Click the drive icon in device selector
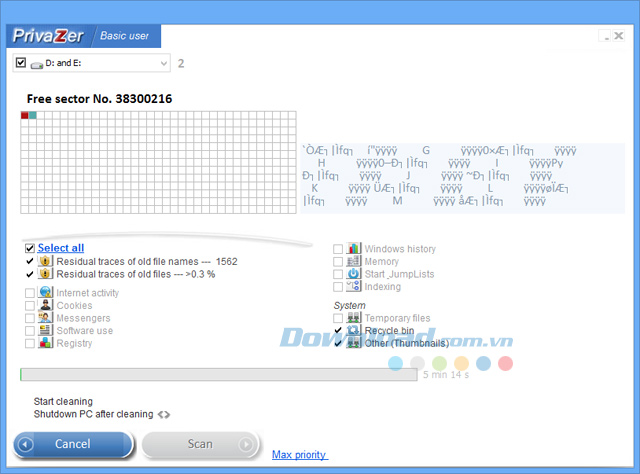 pos(36,65)
